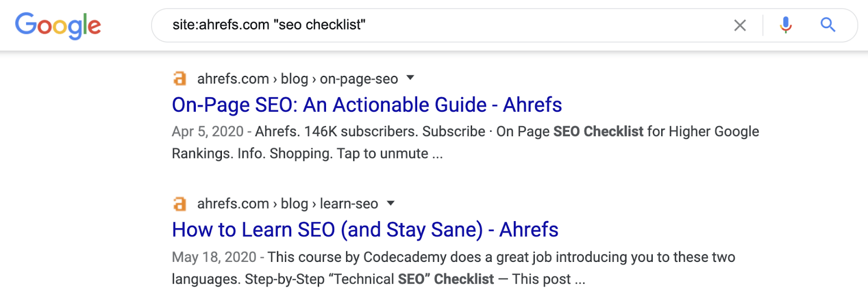Click the Google logo
This screenshot has height=303, width=868.
58,25
